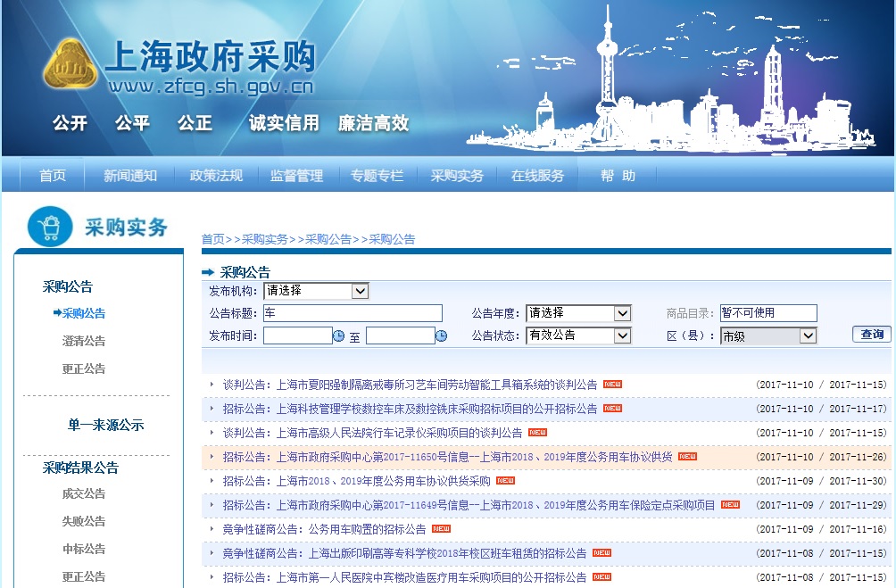Select 澄清公告 in the left sidebar

coord(84,338)
